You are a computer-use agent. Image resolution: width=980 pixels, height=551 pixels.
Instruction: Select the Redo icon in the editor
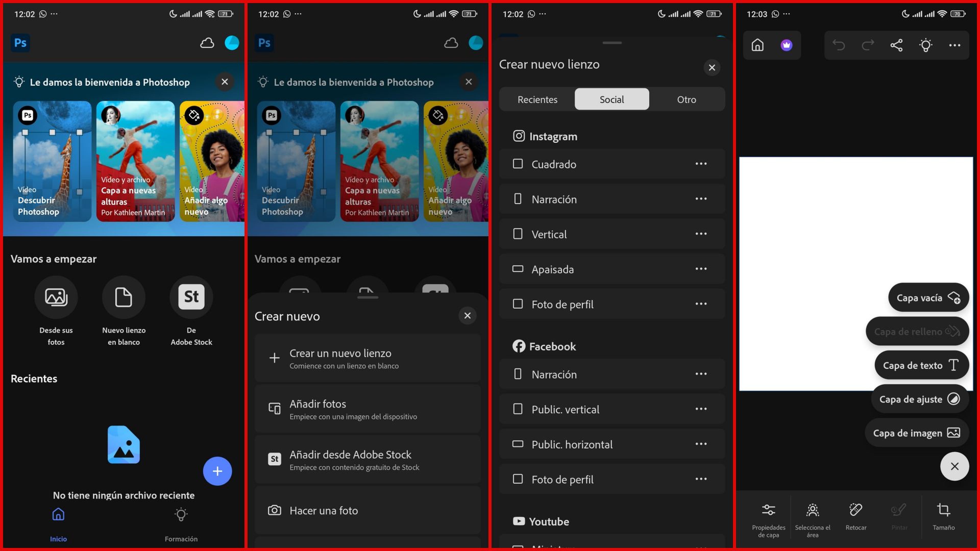click(x=867, y=45)
